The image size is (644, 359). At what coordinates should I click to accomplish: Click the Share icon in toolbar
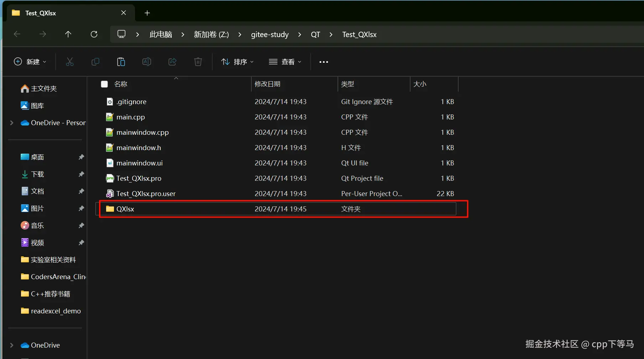coord(172,62)
